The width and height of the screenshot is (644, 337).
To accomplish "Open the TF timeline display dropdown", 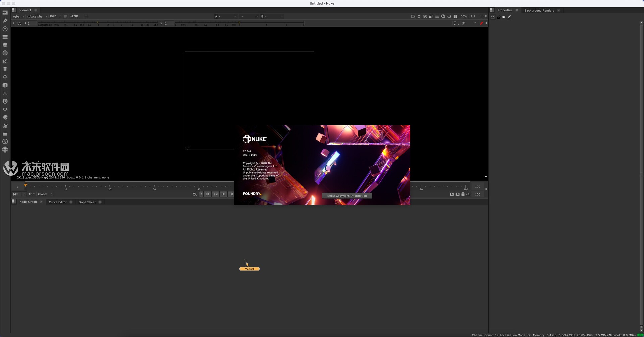I will point(31,194).
